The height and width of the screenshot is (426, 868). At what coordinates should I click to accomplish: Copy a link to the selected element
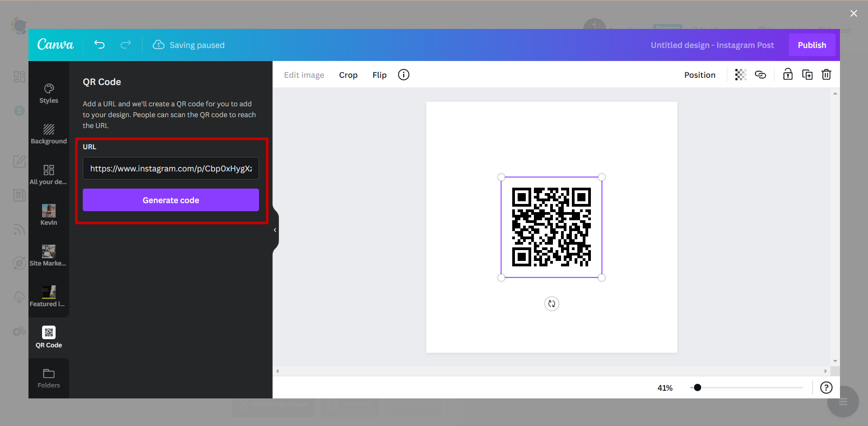(761, 75)
